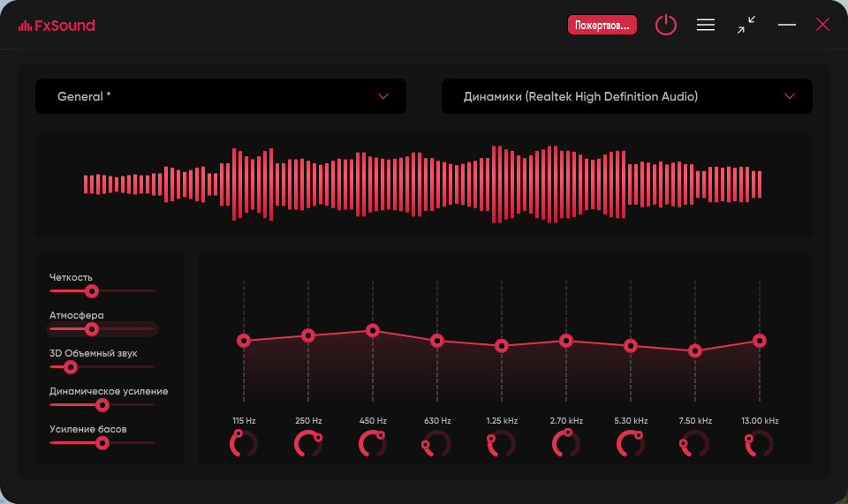Viewport: 848px width, 504px height.
Task: Expand output device chevron arrow
Action: click(x=790, y=96)
